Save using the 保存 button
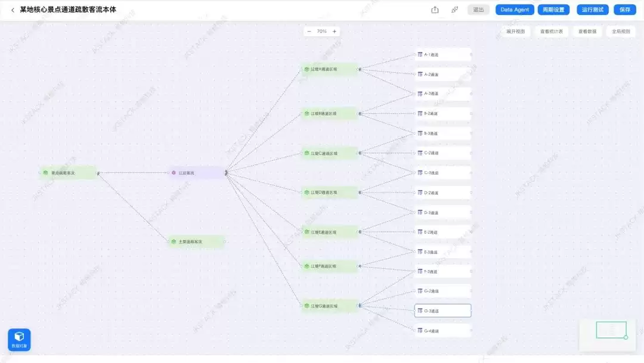Viewport: 644px width, 363px height. [x=625, y=10]
